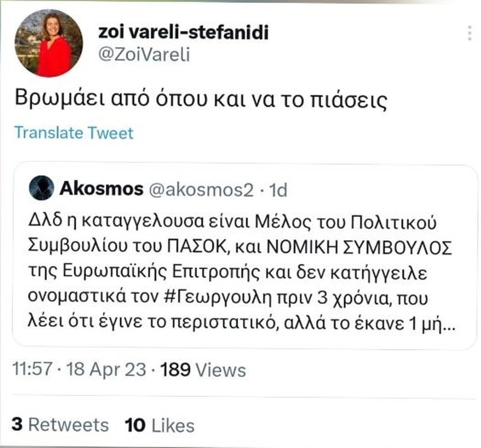
Task: Open the Akosmos display name
Action: coord(102,189)
